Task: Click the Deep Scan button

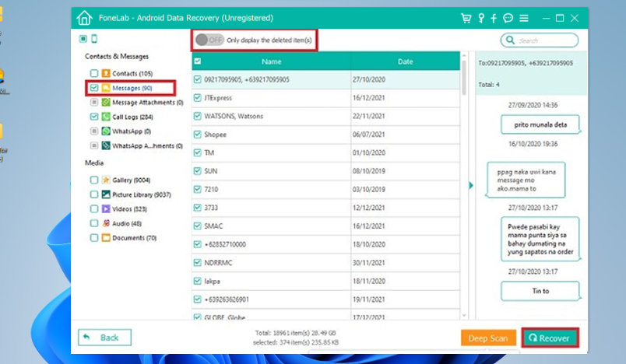Action: pos(488,338)
